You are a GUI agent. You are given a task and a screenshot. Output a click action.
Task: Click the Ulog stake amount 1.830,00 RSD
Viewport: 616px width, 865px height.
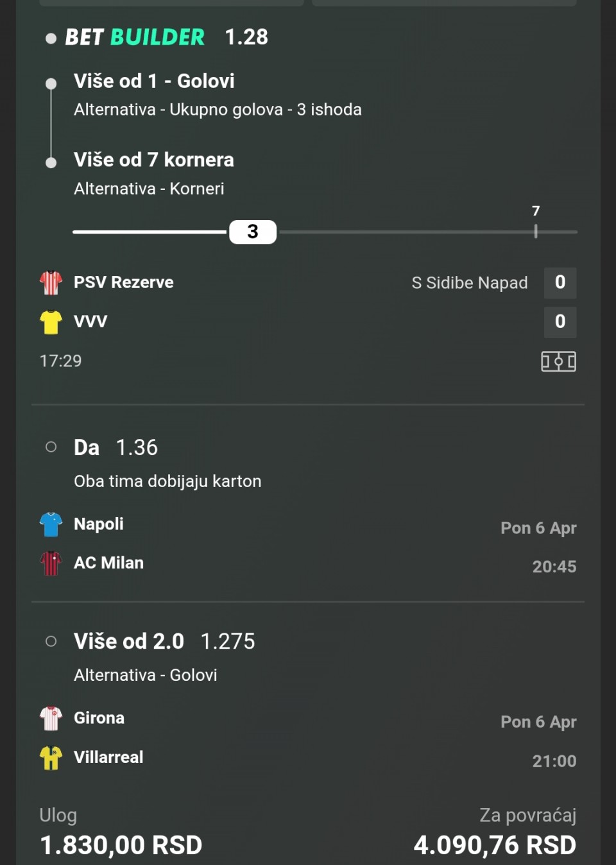point(121,845)
